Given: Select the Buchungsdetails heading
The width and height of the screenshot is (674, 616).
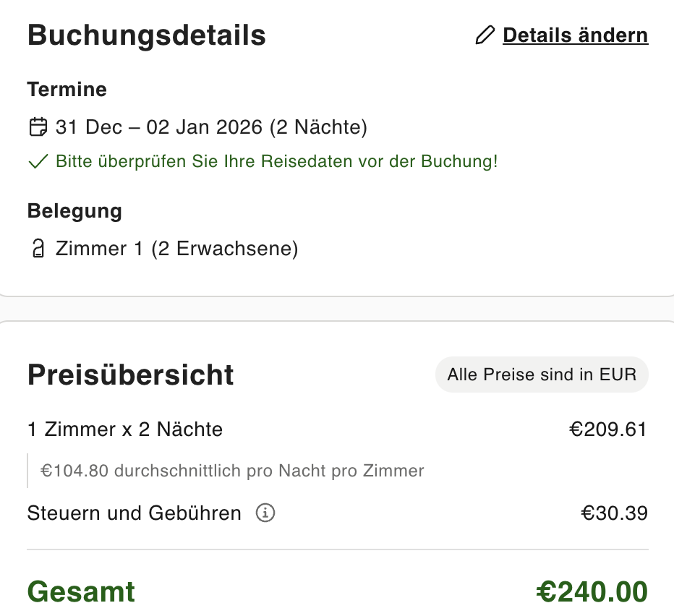Looking at the screenshot, I should (x=147, y=35).
